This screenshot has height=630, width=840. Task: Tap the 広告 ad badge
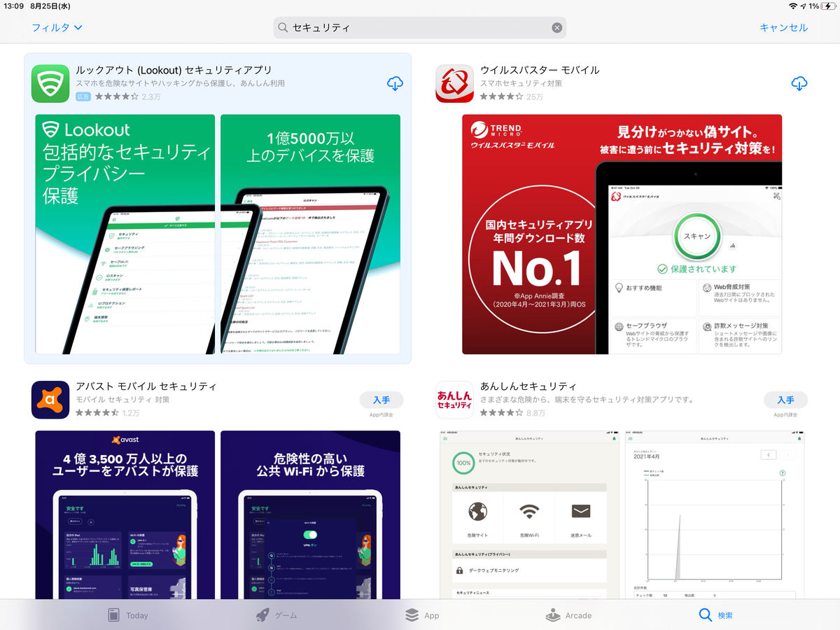[83, 97]
